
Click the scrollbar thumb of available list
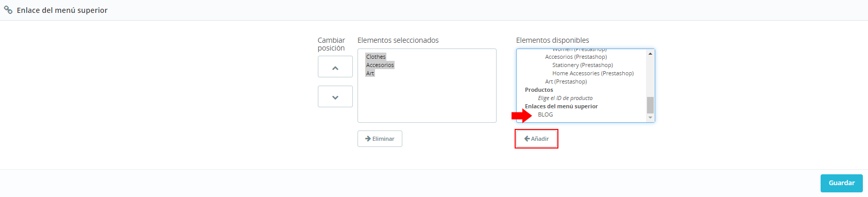coord(650,105)
